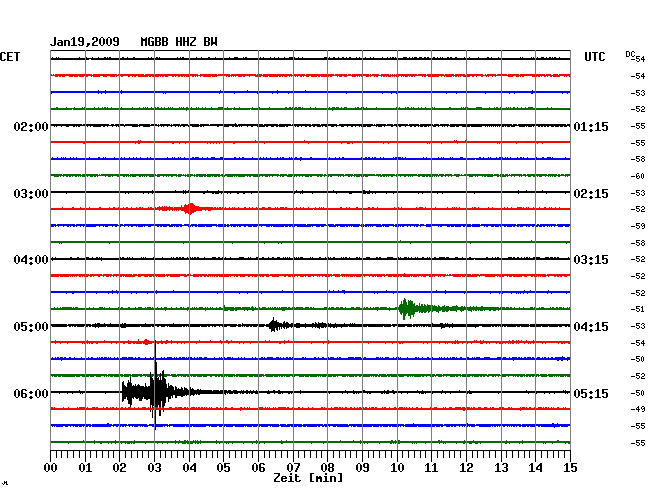Click the DC offset value -51
The image size is (650, 494).
tap(638, 309)
